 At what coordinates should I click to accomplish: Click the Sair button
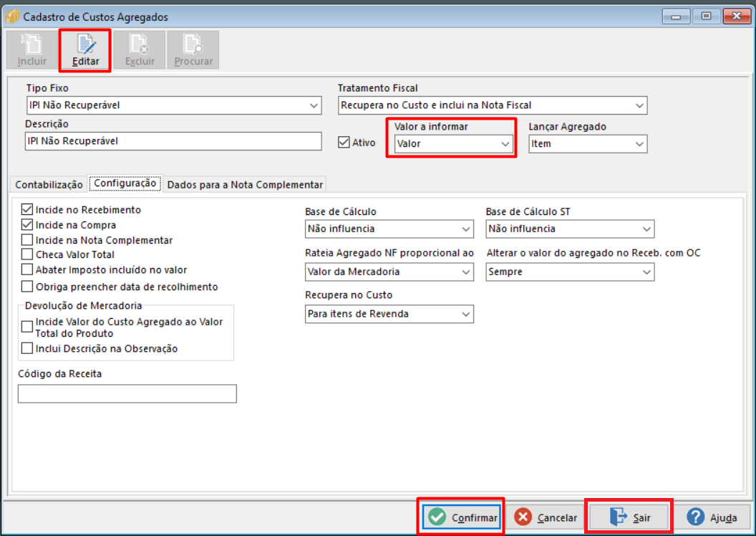(629, 517)
